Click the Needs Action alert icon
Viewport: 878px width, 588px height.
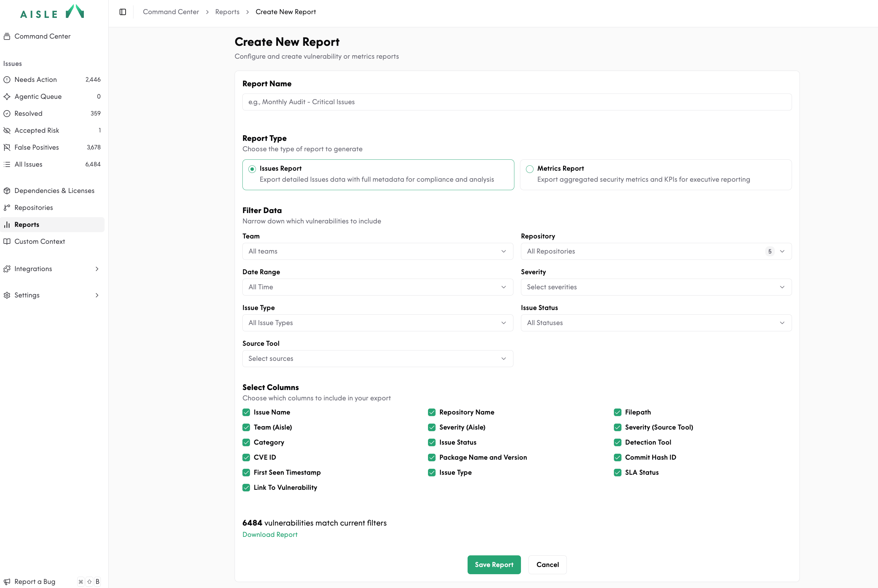pos(7,79)
